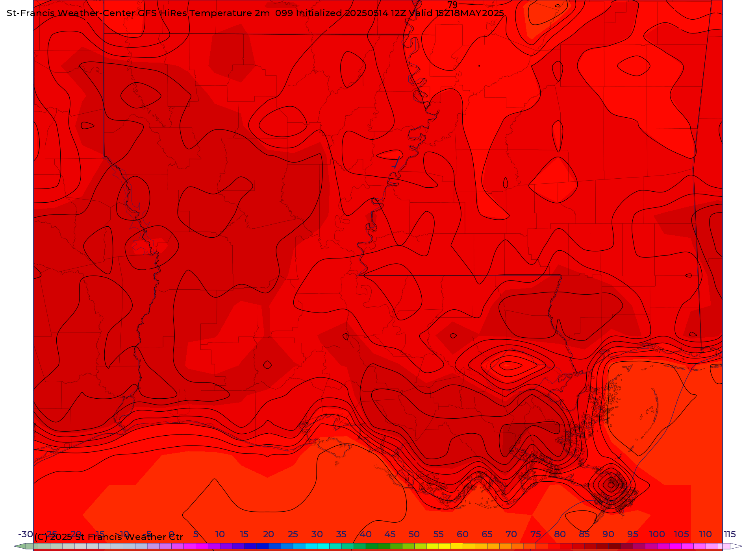The width and height of the screenshot is (756, 551).
Task: Click the '(C) 2025 St Francis Weather Ctr' copyright text
Action: (109, 537)
